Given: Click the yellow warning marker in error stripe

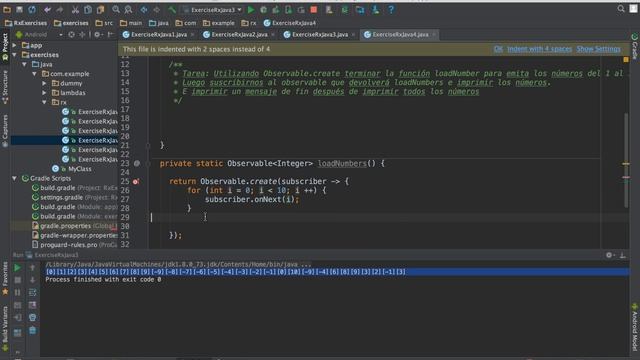Looking at the screenshot, I should point(626,164).
